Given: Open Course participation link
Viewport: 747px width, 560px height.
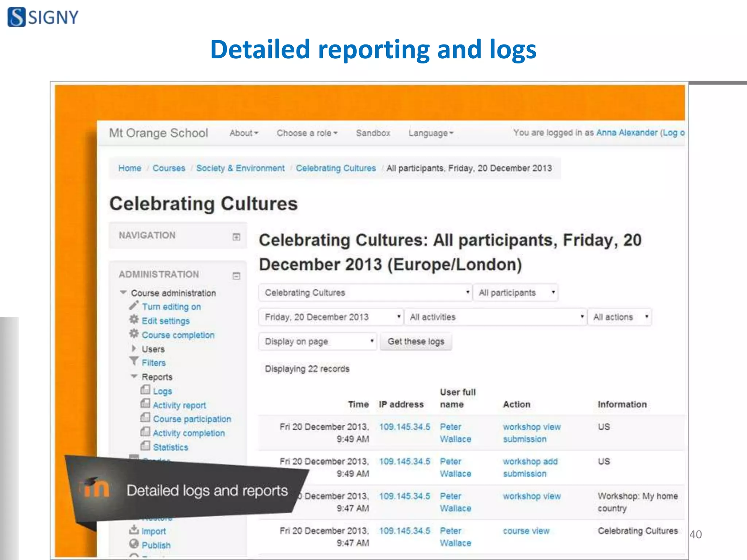Looking at the screenshot, I should coord(192,419).
